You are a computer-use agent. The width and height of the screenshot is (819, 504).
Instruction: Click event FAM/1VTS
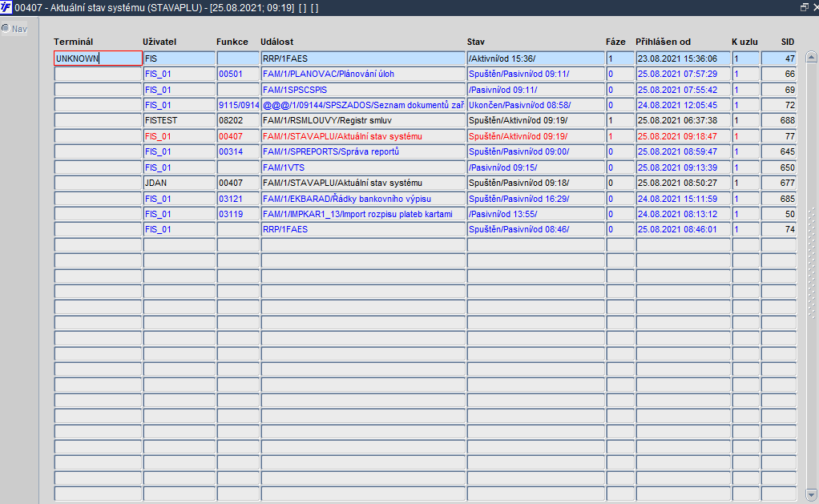363,167
